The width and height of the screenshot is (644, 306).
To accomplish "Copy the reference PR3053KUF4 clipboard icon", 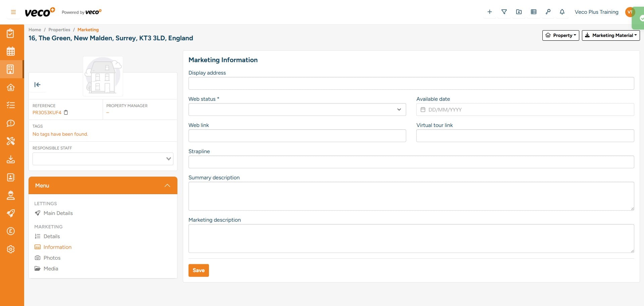I will pyautogui.click(x=66, y=113).
